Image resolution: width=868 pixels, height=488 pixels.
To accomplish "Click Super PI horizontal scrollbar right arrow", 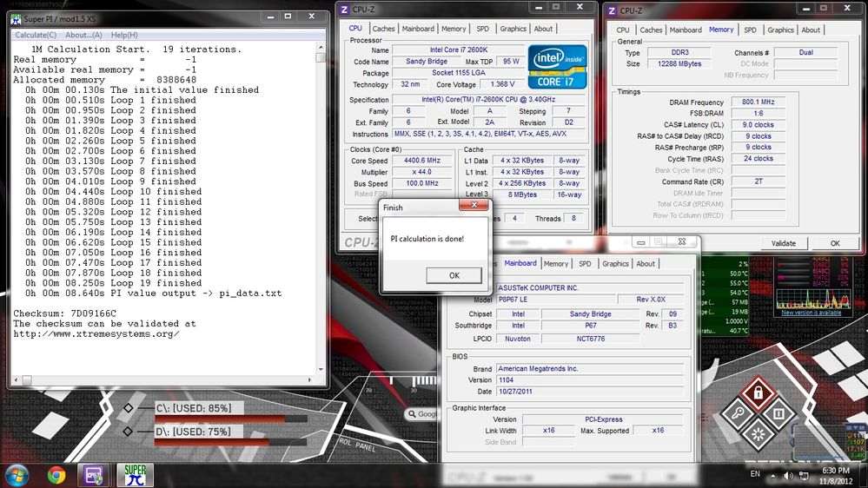I will 309,380.
